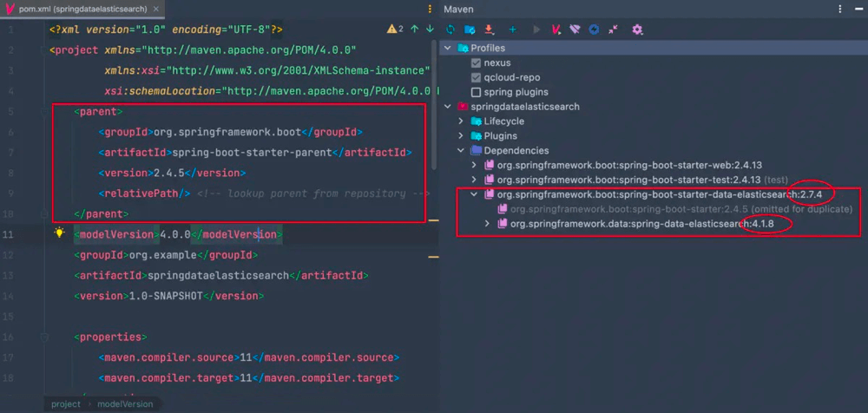Viewport: 868px width, 413px height.
Task: Collapse the springdataelasticsearch project node
Action: (449, 107)
